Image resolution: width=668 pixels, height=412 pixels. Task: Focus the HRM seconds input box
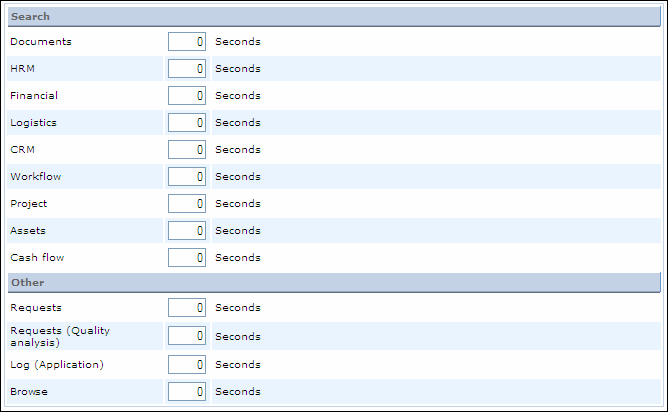tap(187, 69)
